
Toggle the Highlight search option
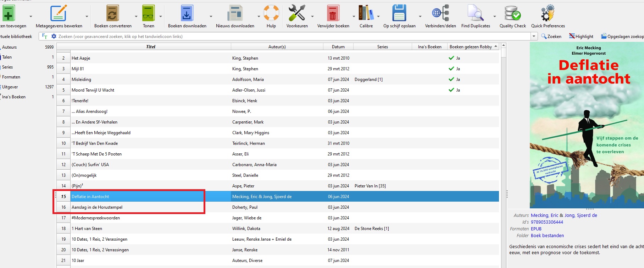click(x=581, y=36)
